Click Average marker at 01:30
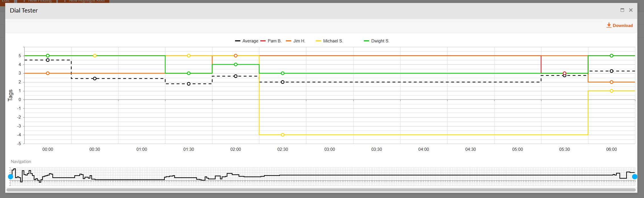Image resolution: width=644 pixels, height=198 pixels. point(189,84)
